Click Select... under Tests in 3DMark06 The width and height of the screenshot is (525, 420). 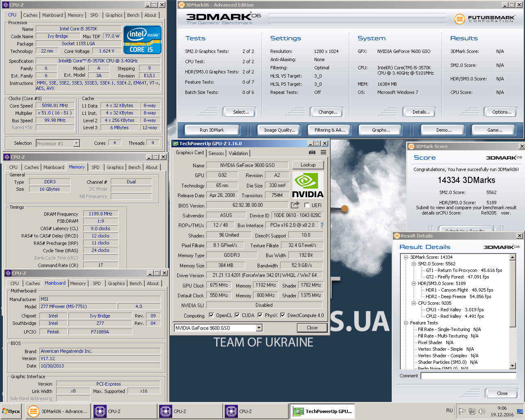click(241, 112)
